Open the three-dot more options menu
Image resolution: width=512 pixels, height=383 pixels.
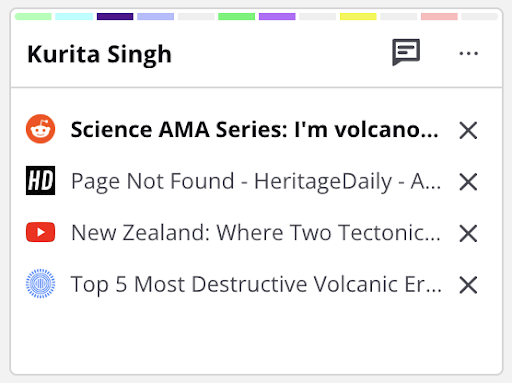pos(468,53)
